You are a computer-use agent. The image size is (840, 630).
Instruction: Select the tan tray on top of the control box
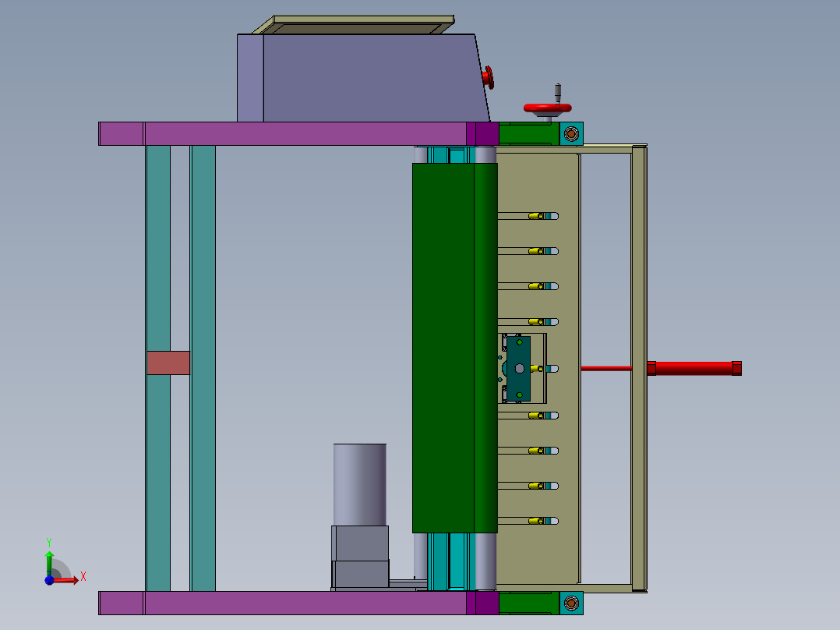click(x=354, y=25)
